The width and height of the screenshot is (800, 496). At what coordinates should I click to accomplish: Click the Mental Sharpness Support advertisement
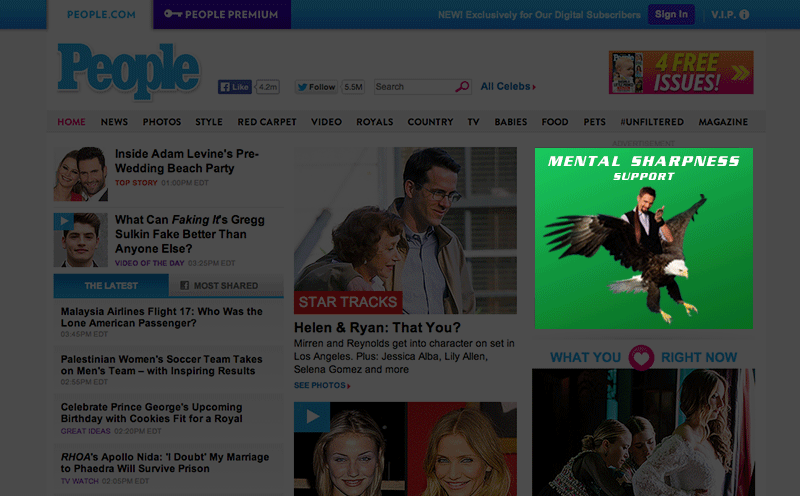pyautogui.click(x=643, y=238)
